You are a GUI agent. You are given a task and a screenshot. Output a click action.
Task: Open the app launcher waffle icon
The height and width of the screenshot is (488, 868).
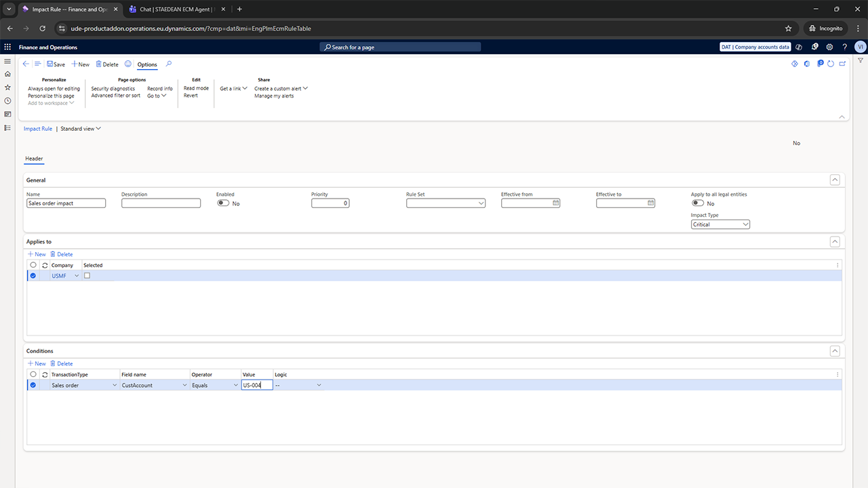[x=7, y=47]
